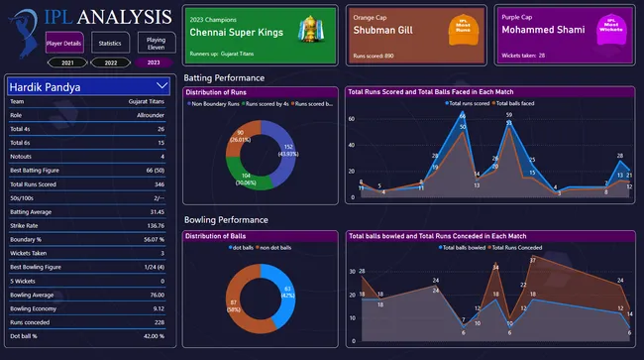This screenshot has width=644, height=360.
Task: Open the Player Details tab
Action: (x=64, y=43)
